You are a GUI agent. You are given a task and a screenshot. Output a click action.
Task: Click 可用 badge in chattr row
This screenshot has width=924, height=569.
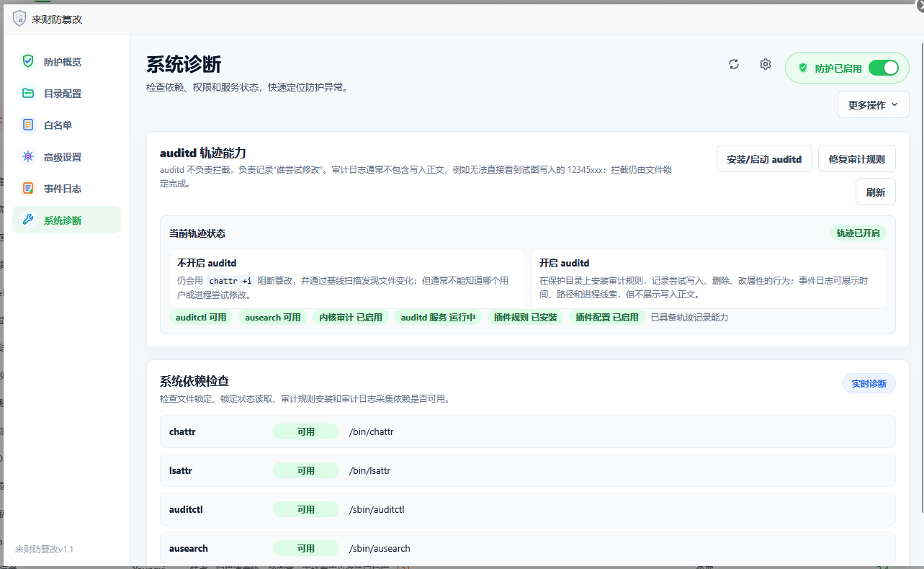306,431
